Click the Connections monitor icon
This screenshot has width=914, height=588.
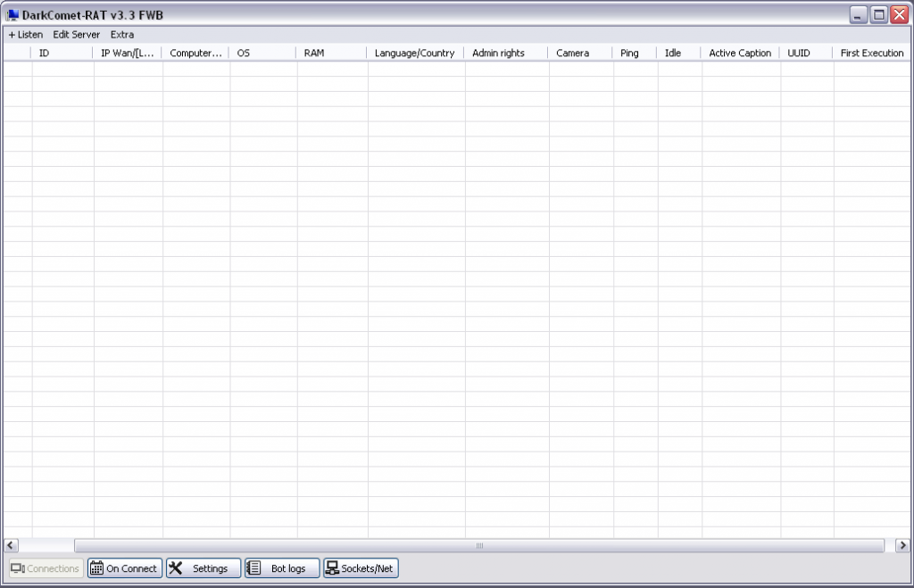coord(18,568)
